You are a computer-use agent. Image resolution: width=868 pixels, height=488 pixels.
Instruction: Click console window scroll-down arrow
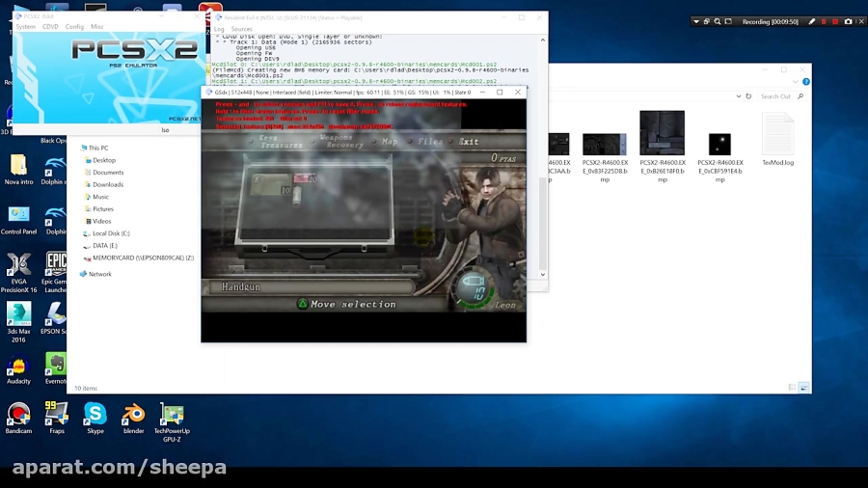pos(542,275)
